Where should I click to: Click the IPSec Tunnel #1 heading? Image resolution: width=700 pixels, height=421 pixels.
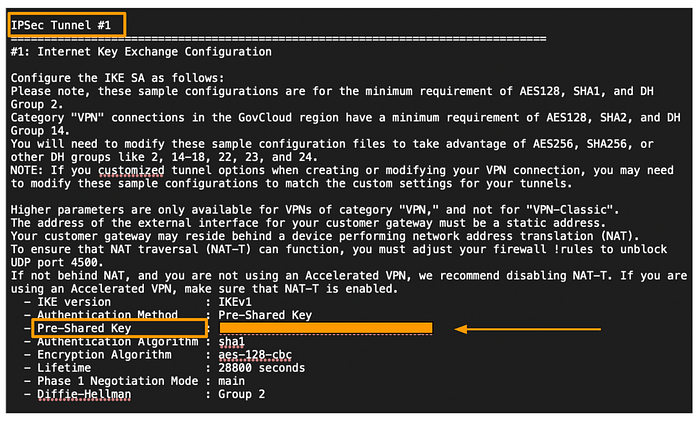coord(61,25)
